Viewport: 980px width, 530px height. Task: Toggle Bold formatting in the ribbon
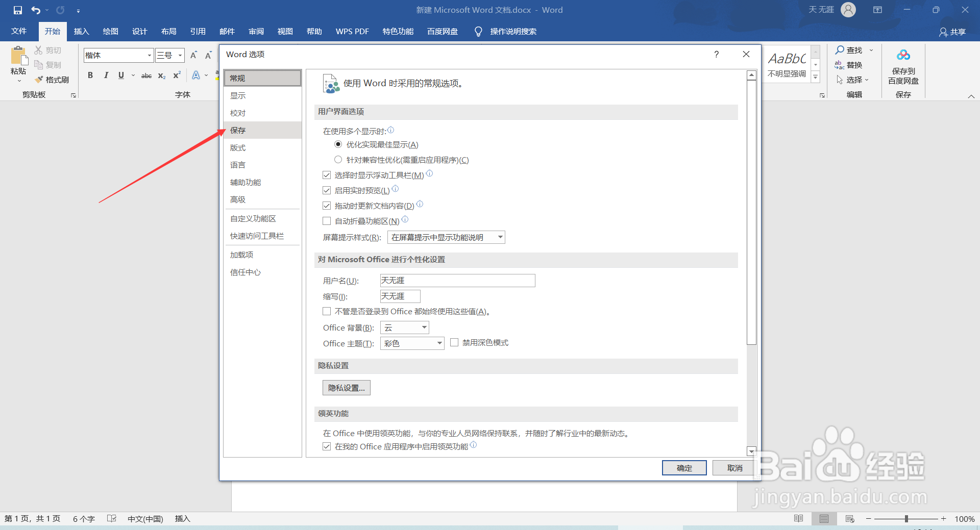pos(90,75)
